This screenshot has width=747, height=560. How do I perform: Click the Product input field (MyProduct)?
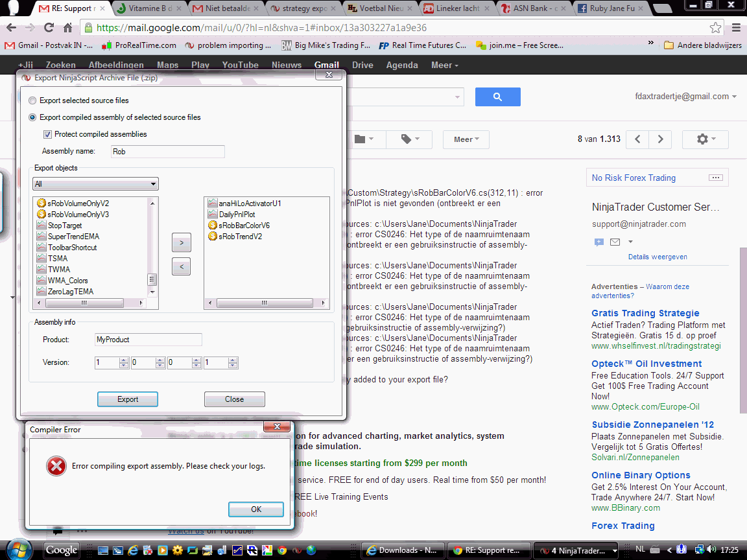point(148,340)
